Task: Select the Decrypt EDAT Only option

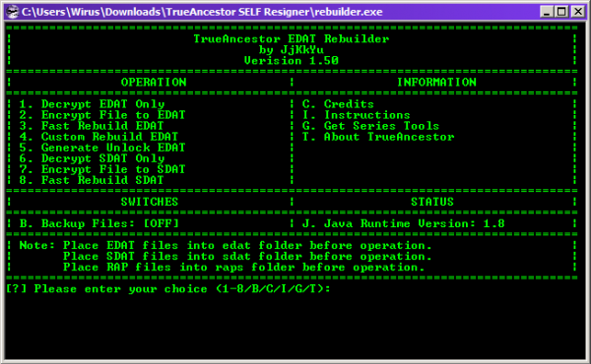Action: (x=92, y=104)
